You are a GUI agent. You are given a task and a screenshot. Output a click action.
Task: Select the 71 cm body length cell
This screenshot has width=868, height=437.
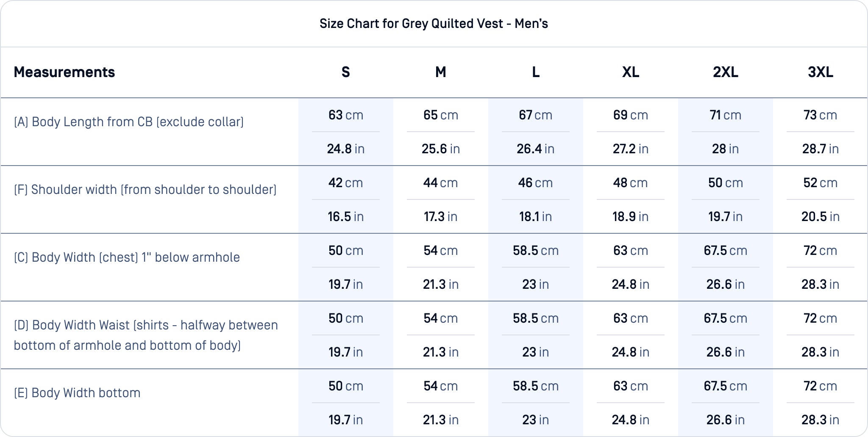pyautogui.click(x=726, y=115)
